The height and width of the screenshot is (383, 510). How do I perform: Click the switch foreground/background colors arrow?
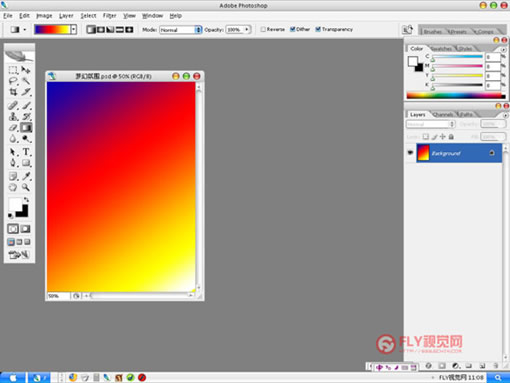(26, 200)
